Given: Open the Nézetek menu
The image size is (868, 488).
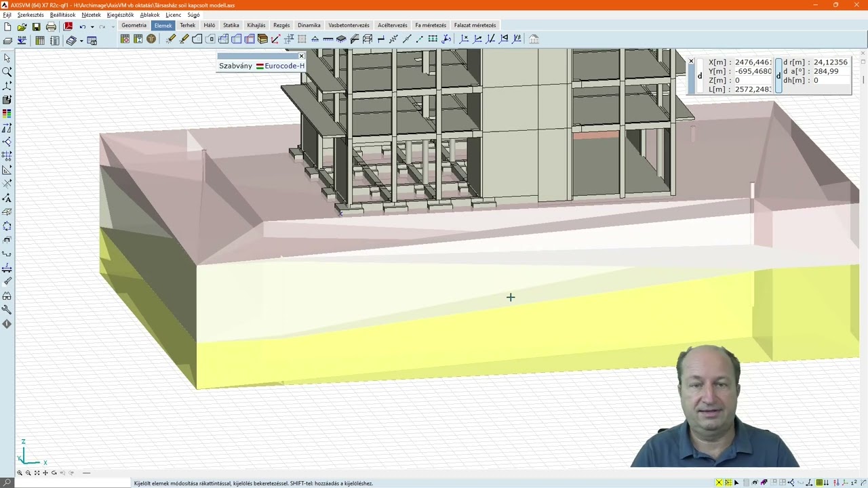Looking at the screenshot, I should pyautogui.click(x=91, y=15).
